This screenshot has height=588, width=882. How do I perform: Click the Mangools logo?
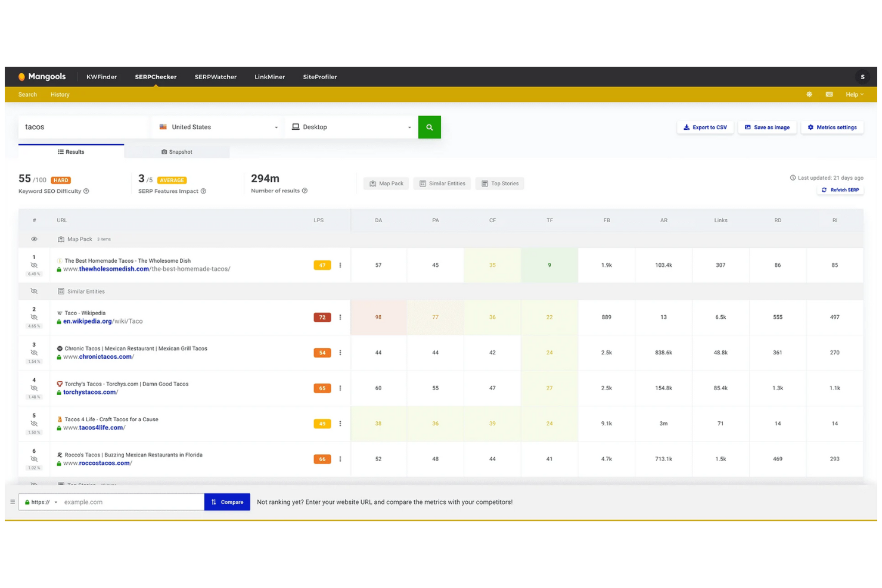(x=42, y=76)
